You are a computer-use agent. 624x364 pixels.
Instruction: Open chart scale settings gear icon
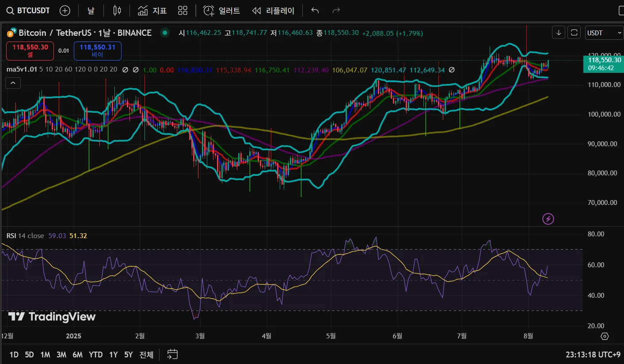click(x=605, y=336)
